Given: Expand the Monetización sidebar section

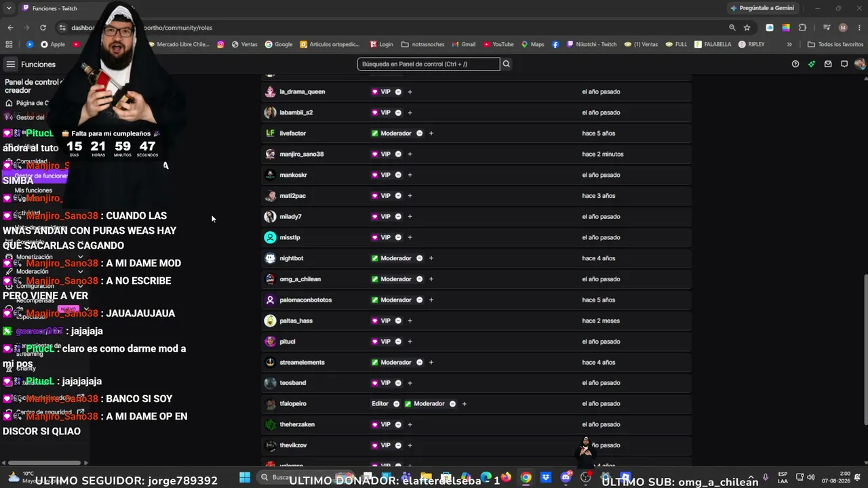Looking at the screenshot, I should 80,258.
